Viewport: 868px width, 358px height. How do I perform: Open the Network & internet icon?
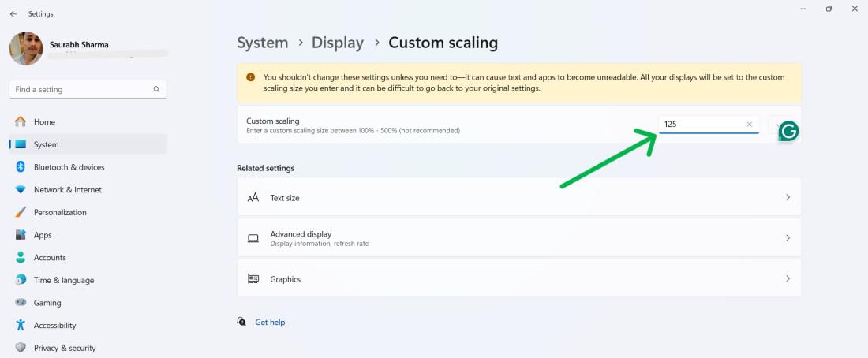point(21,190)
